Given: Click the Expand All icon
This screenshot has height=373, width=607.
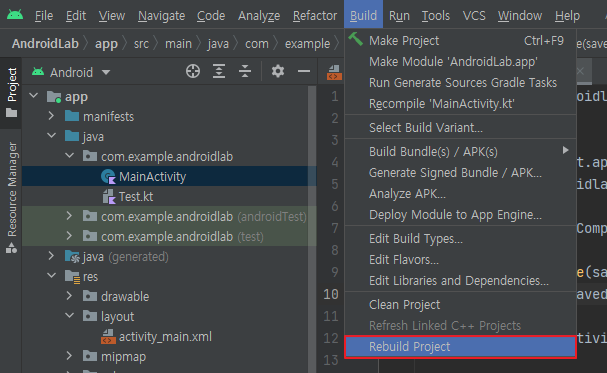Looking at the screenshot, I should pyautogui.click(x=219, y=72).
